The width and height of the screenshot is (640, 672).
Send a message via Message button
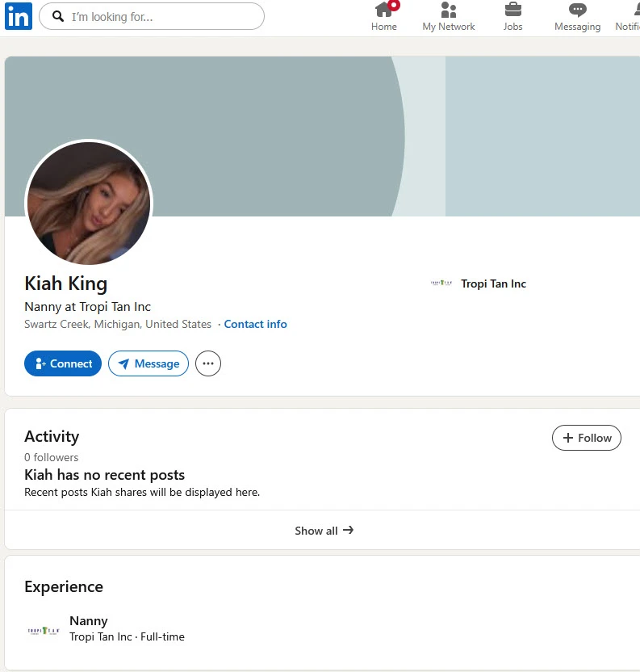(x=148, y=363)
